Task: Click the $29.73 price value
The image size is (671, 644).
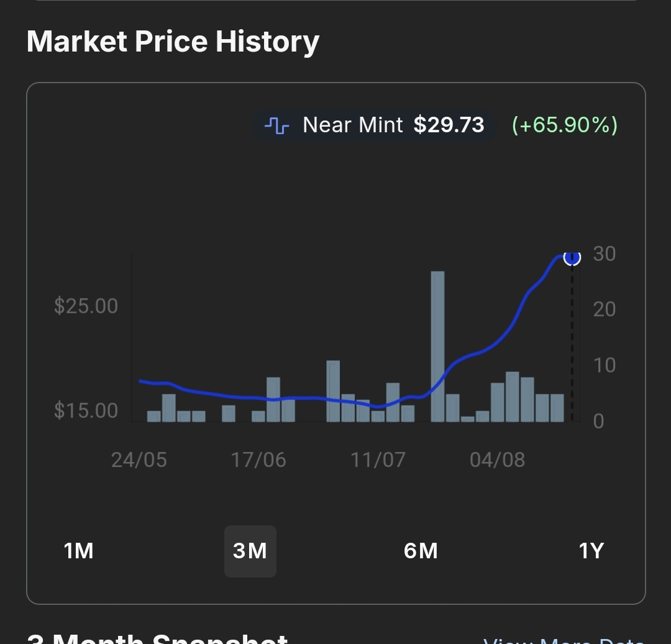Action: [449, 125]
